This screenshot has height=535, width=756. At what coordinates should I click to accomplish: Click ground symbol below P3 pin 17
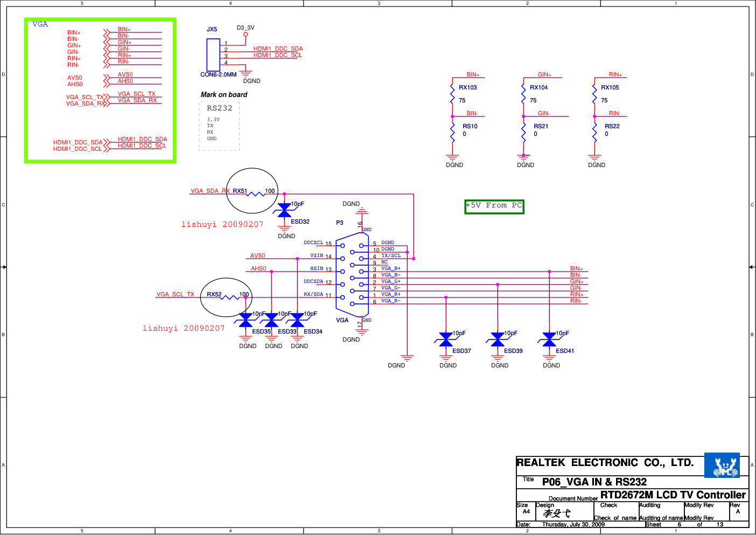(362, 332)
